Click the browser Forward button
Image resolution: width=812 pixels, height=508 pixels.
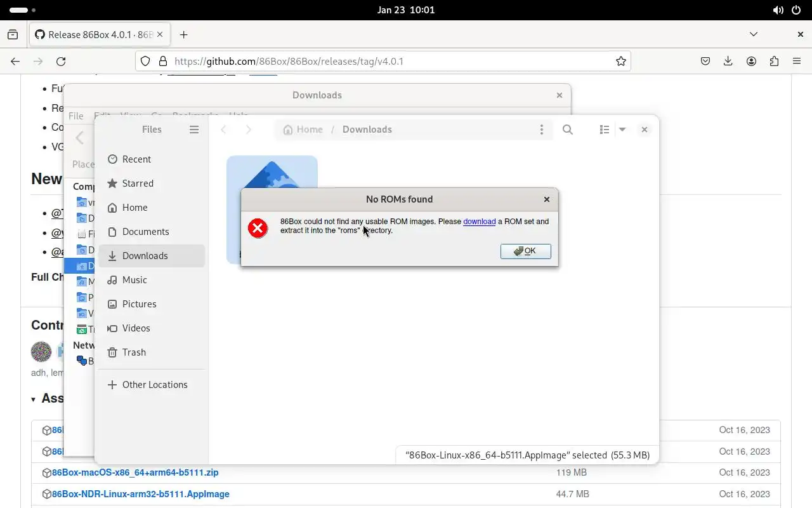tap(38, 62)
